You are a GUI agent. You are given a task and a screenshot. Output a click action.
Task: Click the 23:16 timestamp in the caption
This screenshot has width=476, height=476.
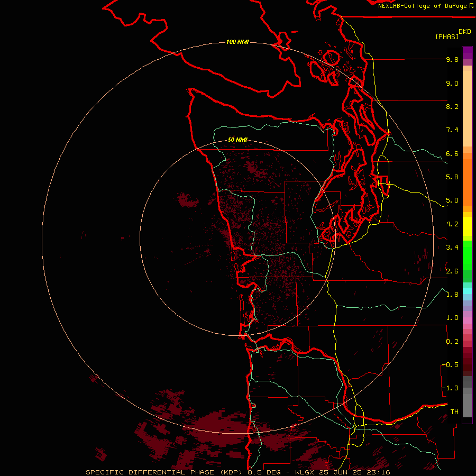[378, 472]
